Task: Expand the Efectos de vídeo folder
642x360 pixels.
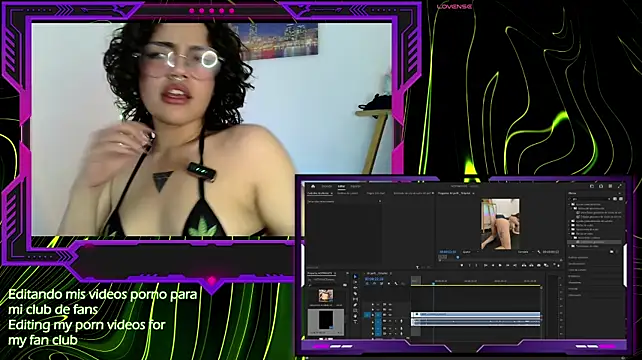Action: pyautogui.click(x=569, y=233)
